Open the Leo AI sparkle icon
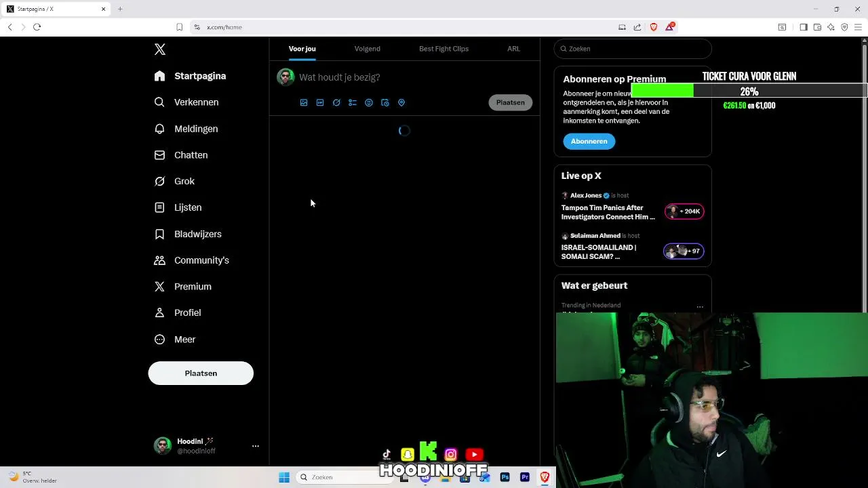868x488 pixels. click(x=831, y=27)
